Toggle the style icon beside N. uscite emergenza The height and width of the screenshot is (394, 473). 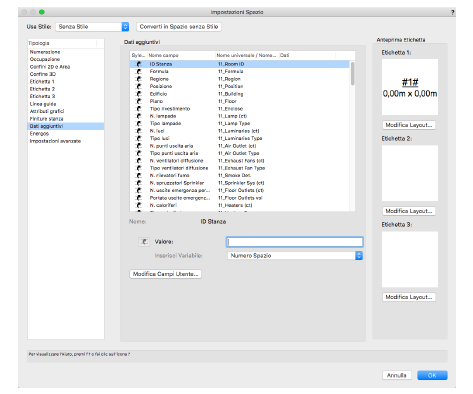(x=139, y=190)
